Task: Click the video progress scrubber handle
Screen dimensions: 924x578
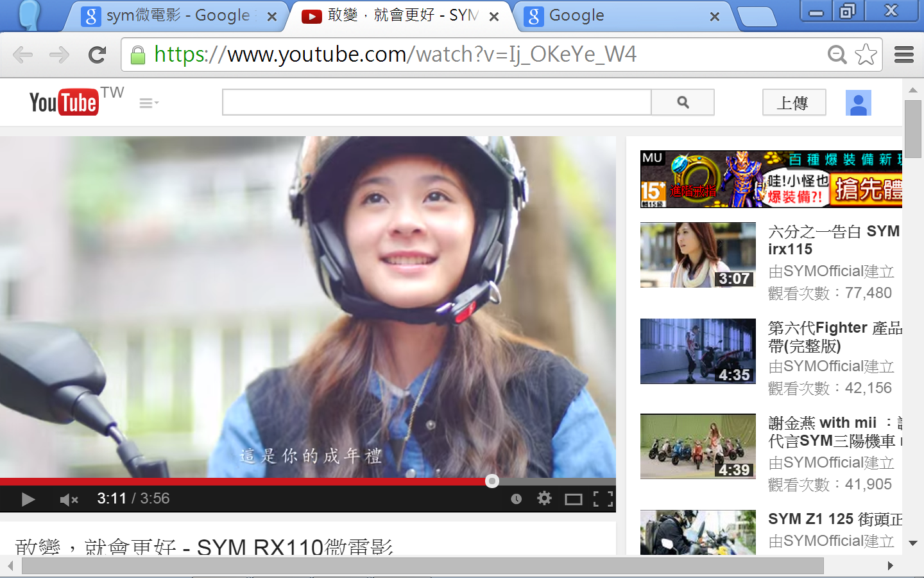Action: pyautogui.click(x=492, y=481)
